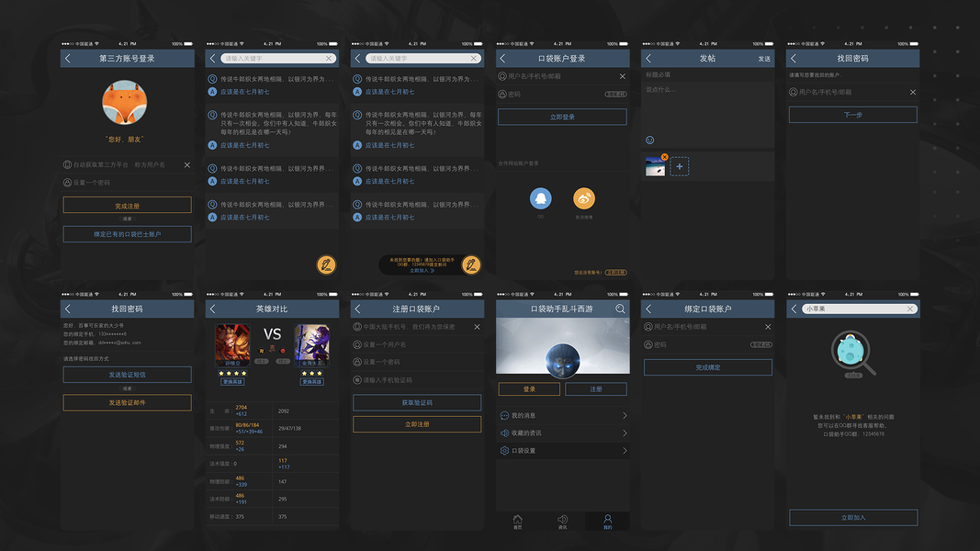
Task: Tap 立即加入 button below 小苹果 results
Action: pyautogui.click(x=853, y=517)
